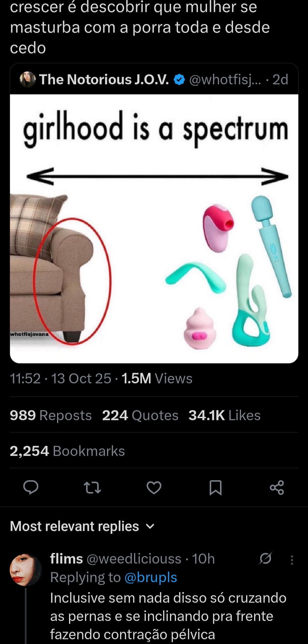Tap the blue verified badge
This screenshot has width=308, height=644.
(x=179, y=80)
